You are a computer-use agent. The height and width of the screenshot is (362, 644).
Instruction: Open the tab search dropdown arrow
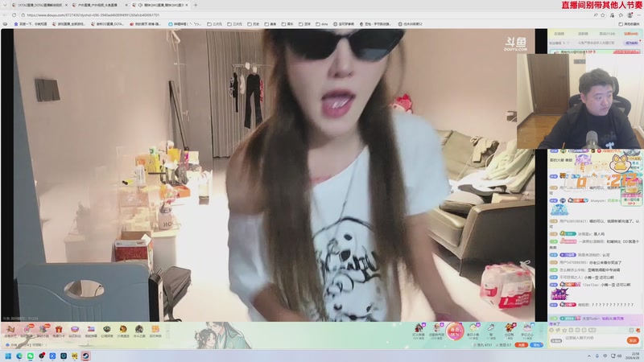(5, 5)
